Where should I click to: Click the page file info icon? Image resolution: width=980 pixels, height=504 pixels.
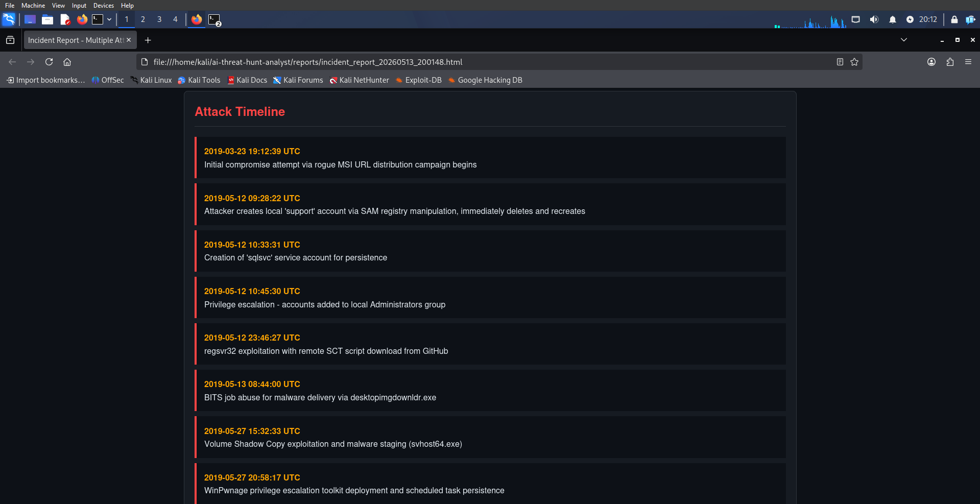(x=145, y=62)
